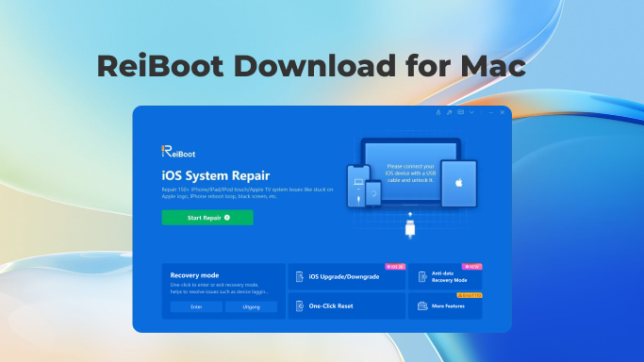Open More Features
The image size is (644, 362).
445,305
